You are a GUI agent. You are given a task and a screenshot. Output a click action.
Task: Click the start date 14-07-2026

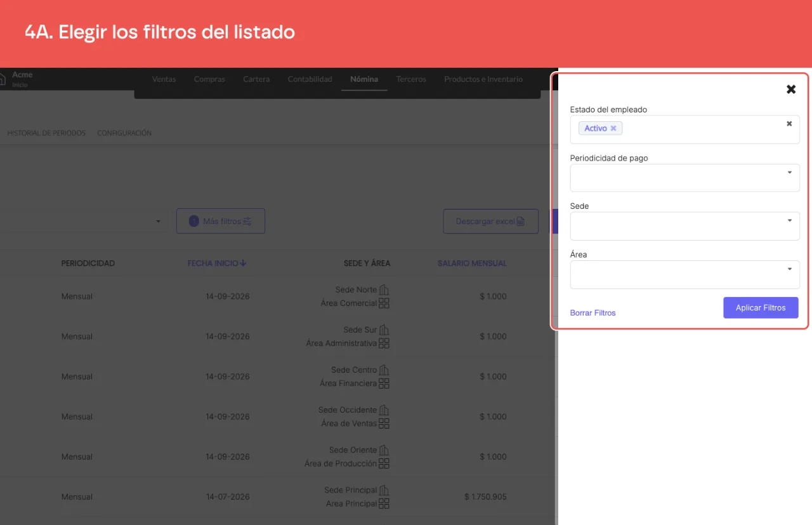coord(227,497)
